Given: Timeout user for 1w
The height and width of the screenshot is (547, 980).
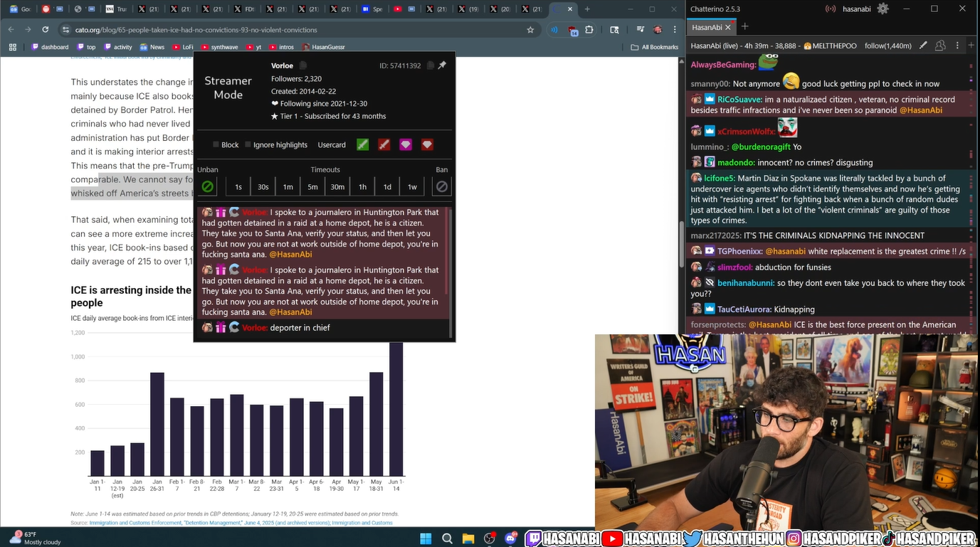Looking at the screenshot, I should 413,186.
